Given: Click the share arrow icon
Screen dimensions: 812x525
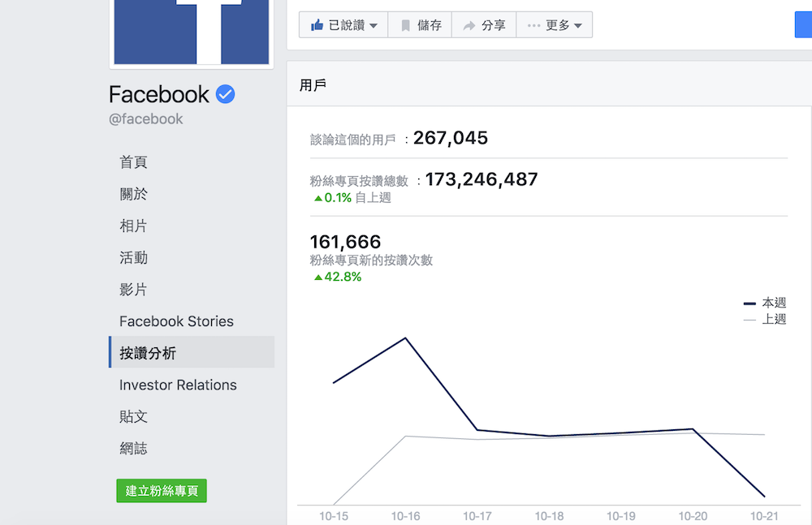Looking at the screenshot, I should pyautogui.click(x=469, y=25).
